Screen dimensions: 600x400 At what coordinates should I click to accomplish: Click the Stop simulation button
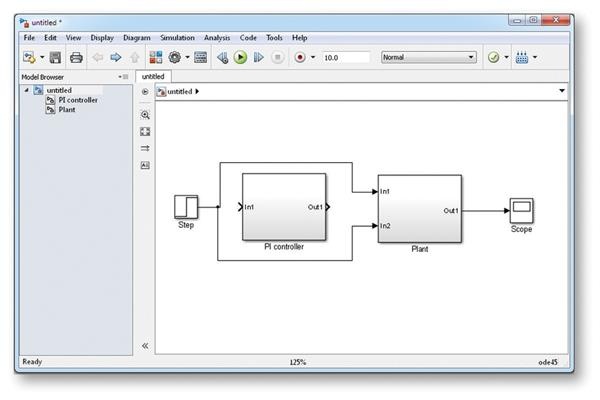277,58
